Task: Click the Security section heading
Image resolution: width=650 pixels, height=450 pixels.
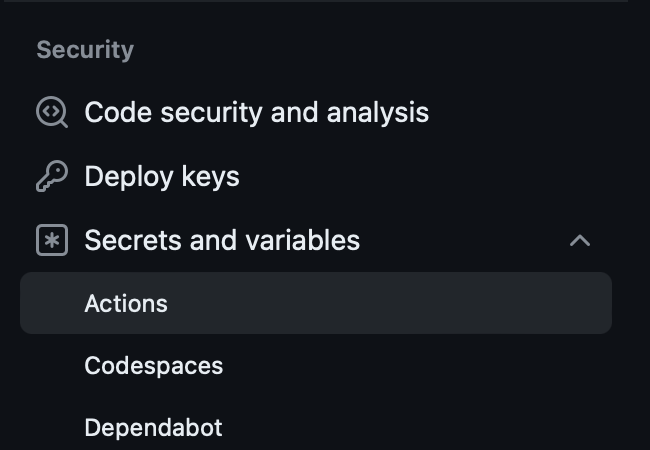Action: pyautogui.click(x=85, y=50)
